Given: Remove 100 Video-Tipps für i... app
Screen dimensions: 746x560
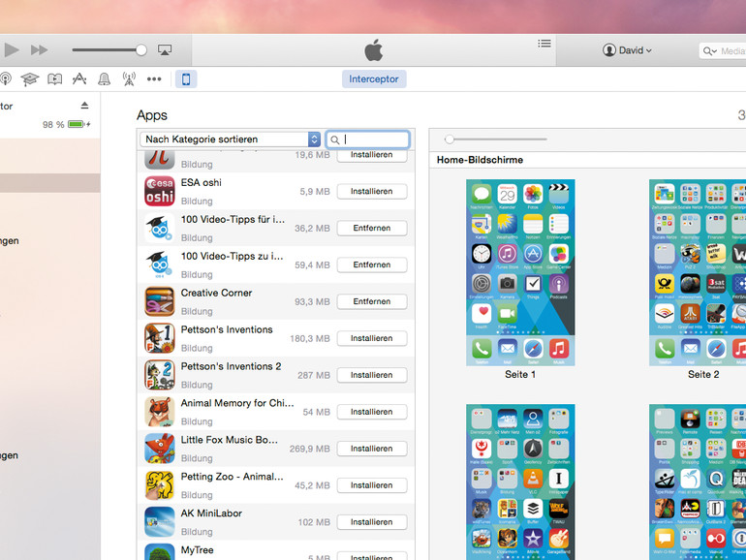Looking at the screenshot, I should pyautogui.click(x=372, y=228).
